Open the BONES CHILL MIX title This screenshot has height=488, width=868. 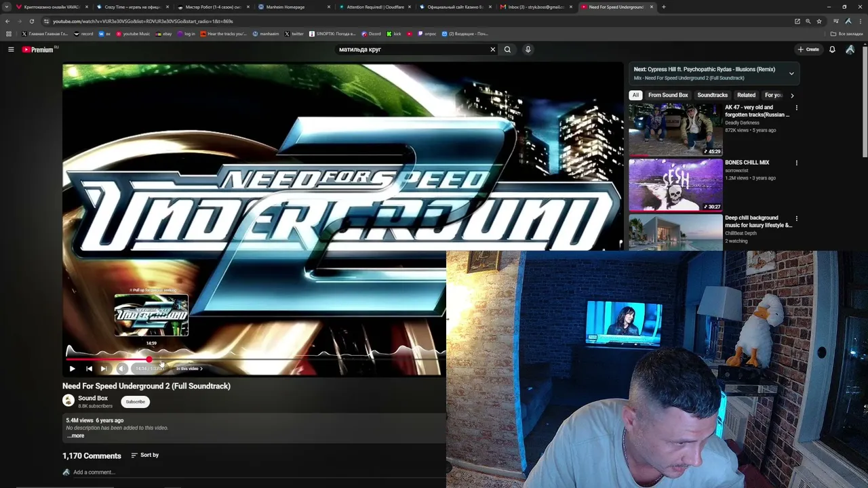[747, 163]
